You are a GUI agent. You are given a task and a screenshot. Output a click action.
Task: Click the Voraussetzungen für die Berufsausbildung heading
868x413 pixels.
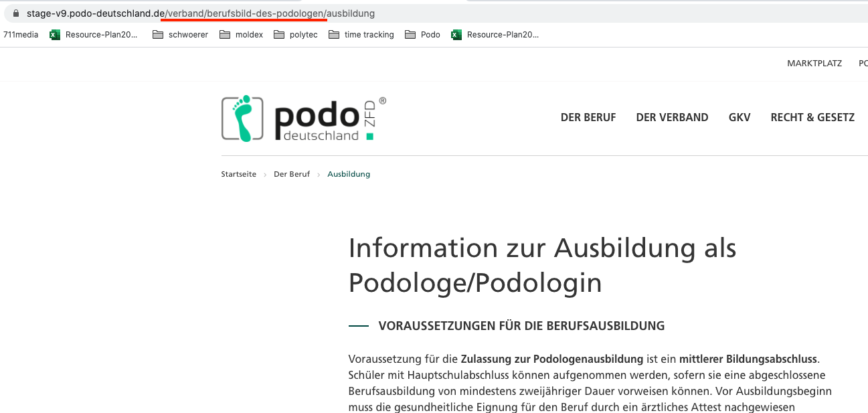(x=521, y=326)
